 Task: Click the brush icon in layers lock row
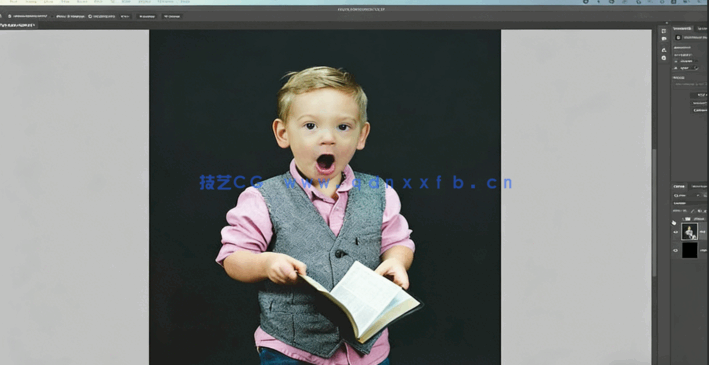[x=692, y=211]
